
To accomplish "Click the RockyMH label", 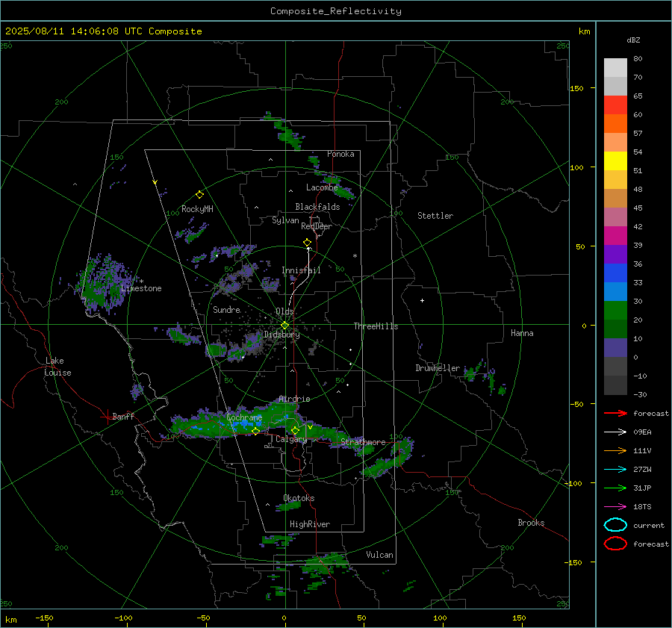I will (197, 209).
